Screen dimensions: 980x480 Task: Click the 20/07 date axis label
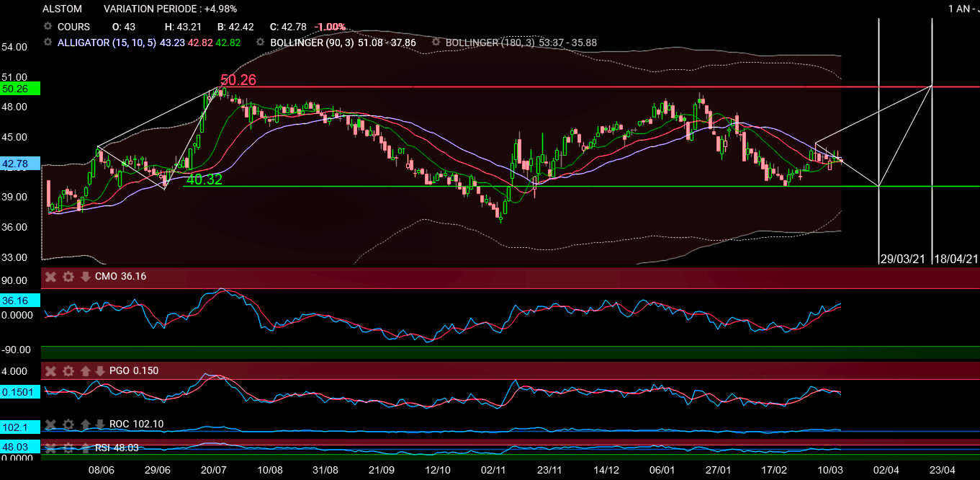[213, 470]
